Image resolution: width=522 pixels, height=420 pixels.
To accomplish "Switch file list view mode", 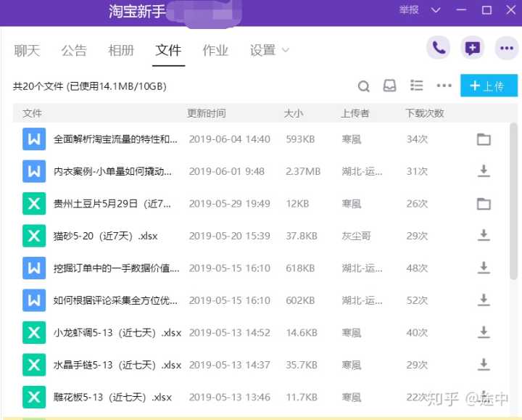I will pos(416,86).
